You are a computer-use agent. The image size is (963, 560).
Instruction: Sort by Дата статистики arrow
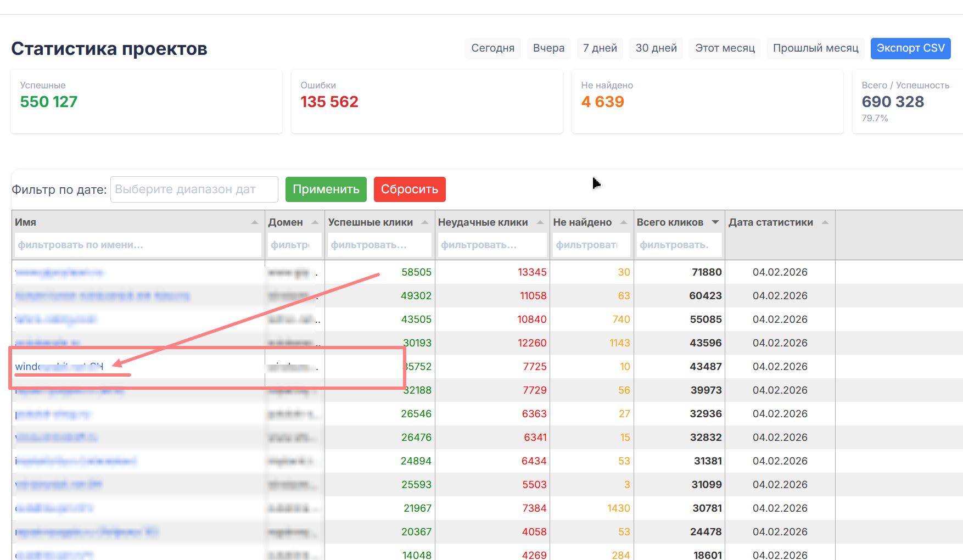[x=825, y=222]
